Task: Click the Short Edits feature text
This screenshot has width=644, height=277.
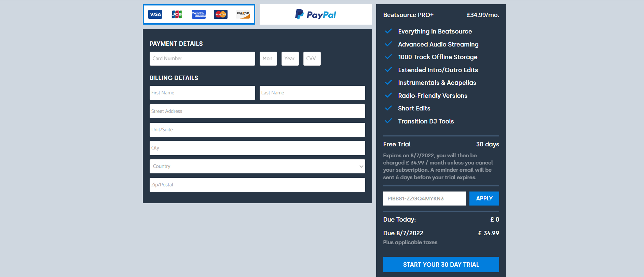Action: click(x=414, y=108)
